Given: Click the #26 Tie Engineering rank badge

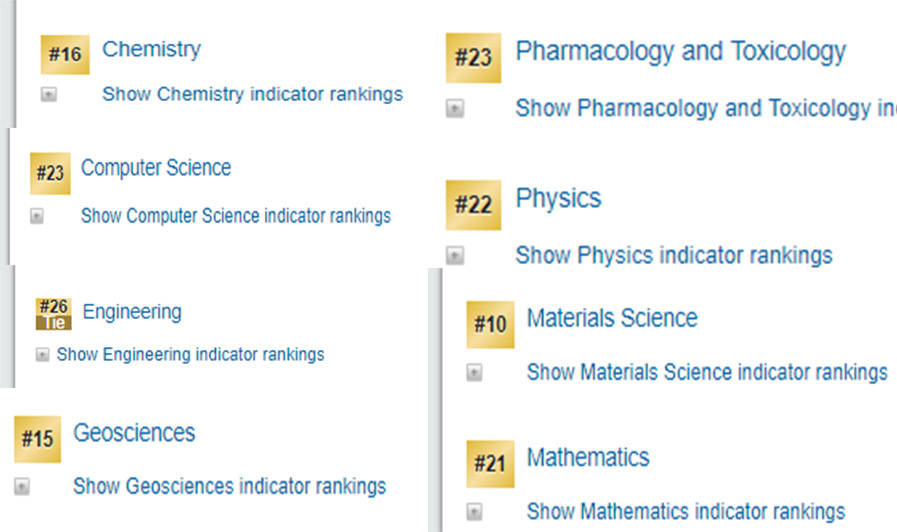Looking at the screenshot, I should [53, 313].
